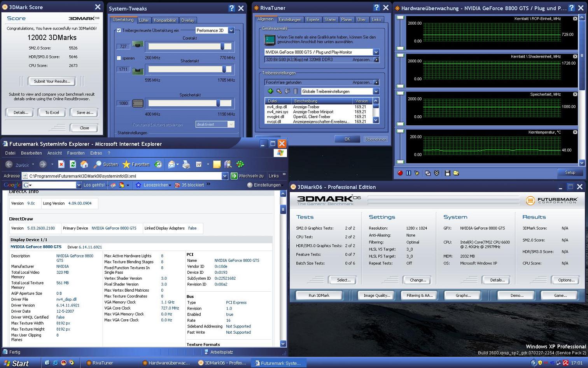Open the Extras menu in Internet Explorer
Screen dimensions: 588x368
(96, 153)
